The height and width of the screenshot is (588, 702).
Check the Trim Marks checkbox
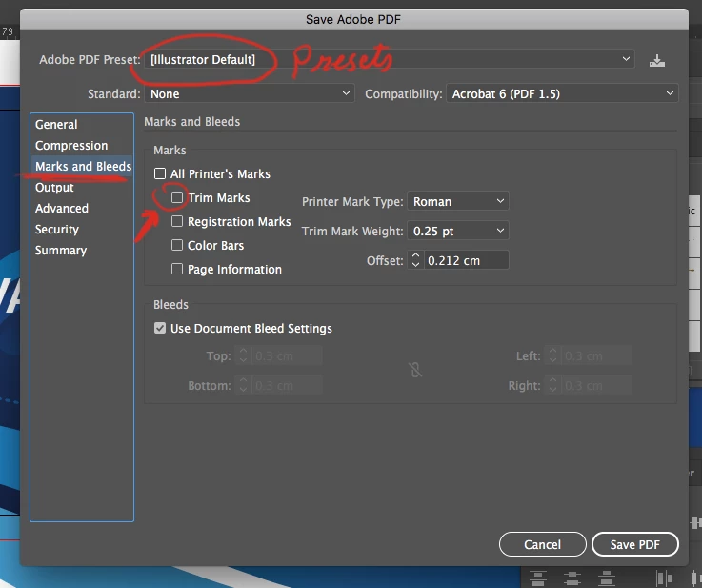[177, 197]
